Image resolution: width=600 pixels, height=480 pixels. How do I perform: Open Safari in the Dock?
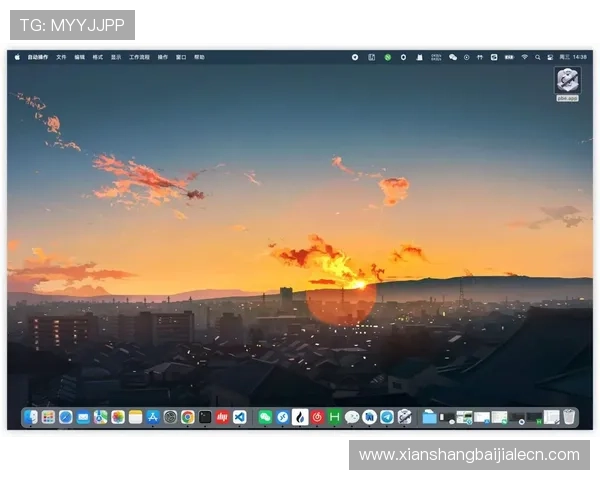pyautogui.click(x=66, y=417)
